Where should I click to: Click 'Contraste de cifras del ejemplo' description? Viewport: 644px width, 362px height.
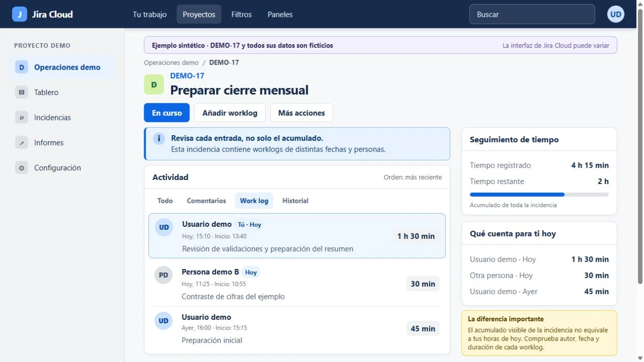[x=233, y=296]
